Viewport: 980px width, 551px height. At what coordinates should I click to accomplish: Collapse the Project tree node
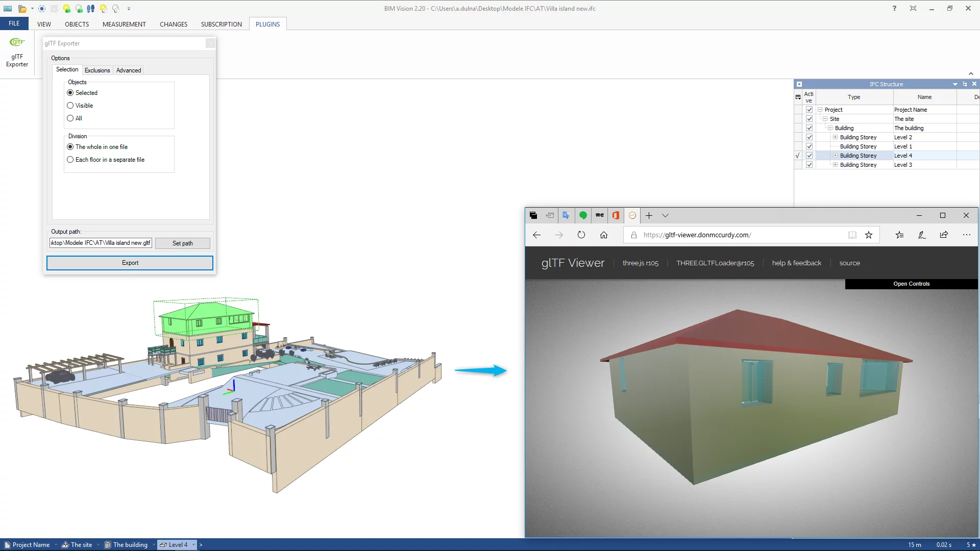[820, 110]
